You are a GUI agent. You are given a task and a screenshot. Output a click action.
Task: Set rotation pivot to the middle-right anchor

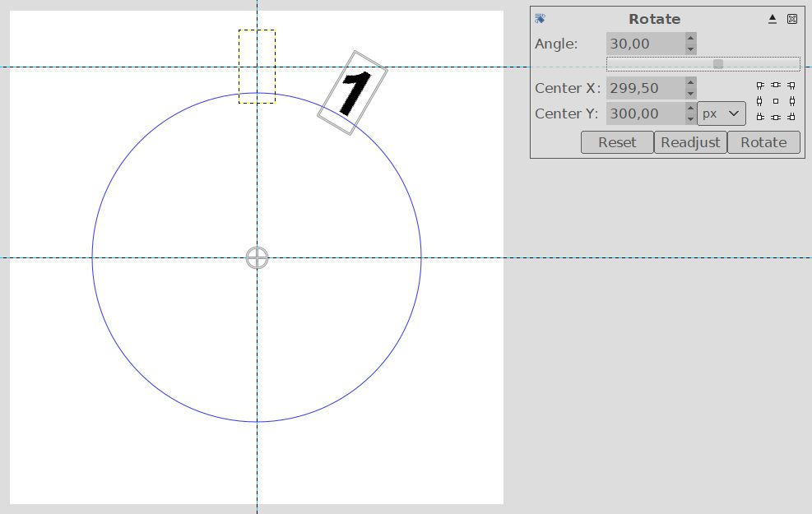click(791, 101)
